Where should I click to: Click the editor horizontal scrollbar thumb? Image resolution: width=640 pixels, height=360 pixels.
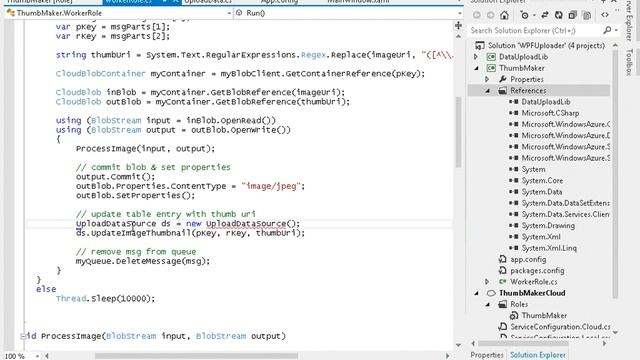click(x=196, y=356)
